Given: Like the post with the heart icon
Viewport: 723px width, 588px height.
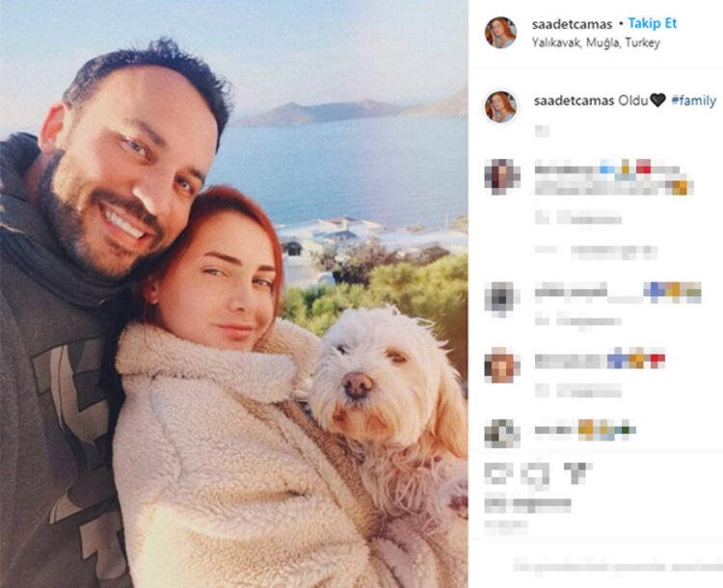Looking at the screenshot, I should pos(498,473).
